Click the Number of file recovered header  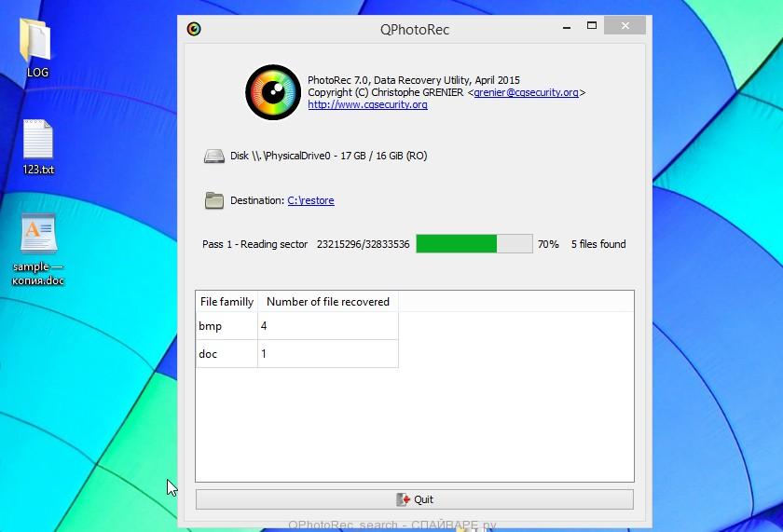pyautogui.click(x=328, y=302)
